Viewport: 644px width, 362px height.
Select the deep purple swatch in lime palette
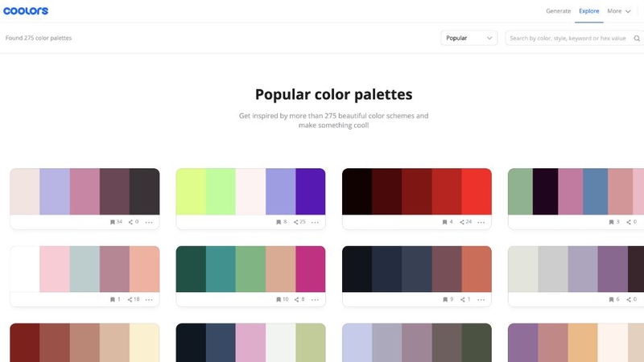(x=310, y=191)
